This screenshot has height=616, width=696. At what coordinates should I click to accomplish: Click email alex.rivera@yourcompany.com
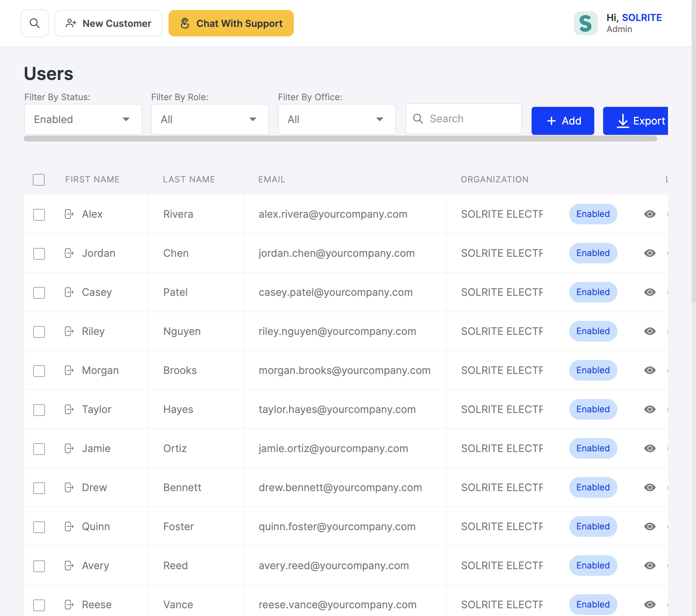click(x=333, y=214)
